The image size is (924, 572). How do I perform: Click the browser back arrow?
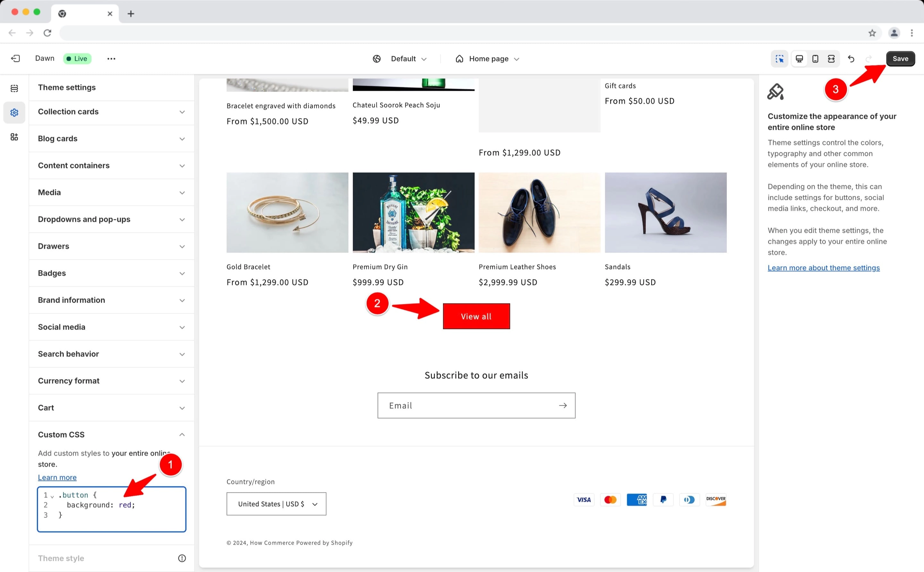[x=12, y=33]
